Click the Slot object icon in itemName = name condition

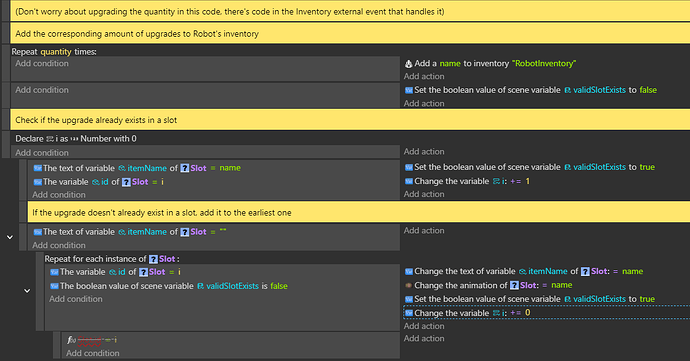pos(185,168)
